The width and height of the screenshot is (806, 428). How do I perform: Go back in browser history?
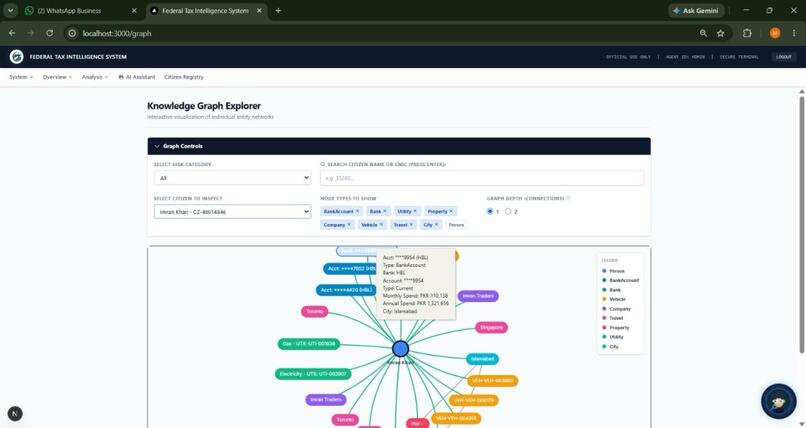tap(12, 33)
